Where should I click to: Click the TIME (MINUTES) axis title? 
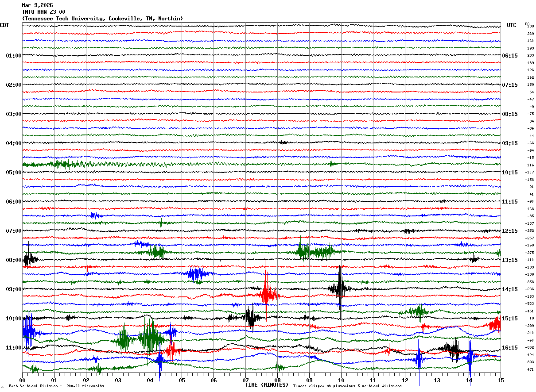tap(267, 385)
